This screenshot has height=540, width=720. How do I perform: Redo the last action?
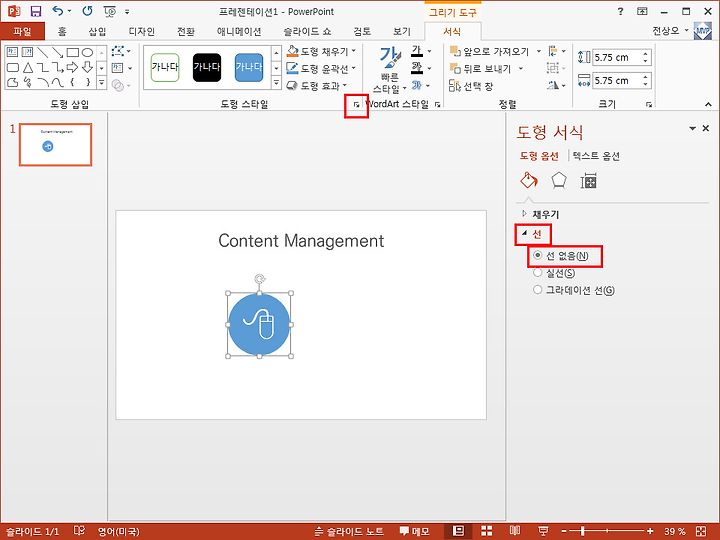(87, 11)
